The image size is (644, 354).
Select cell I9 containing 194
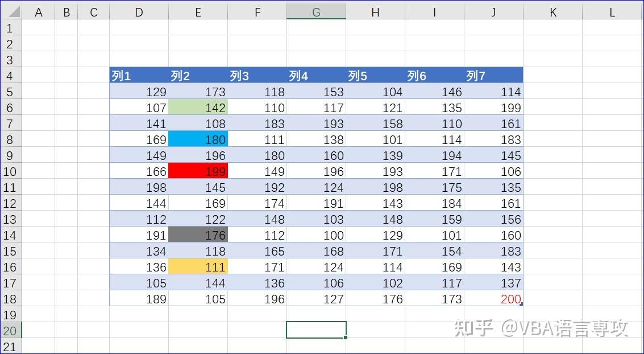(434, 155)
